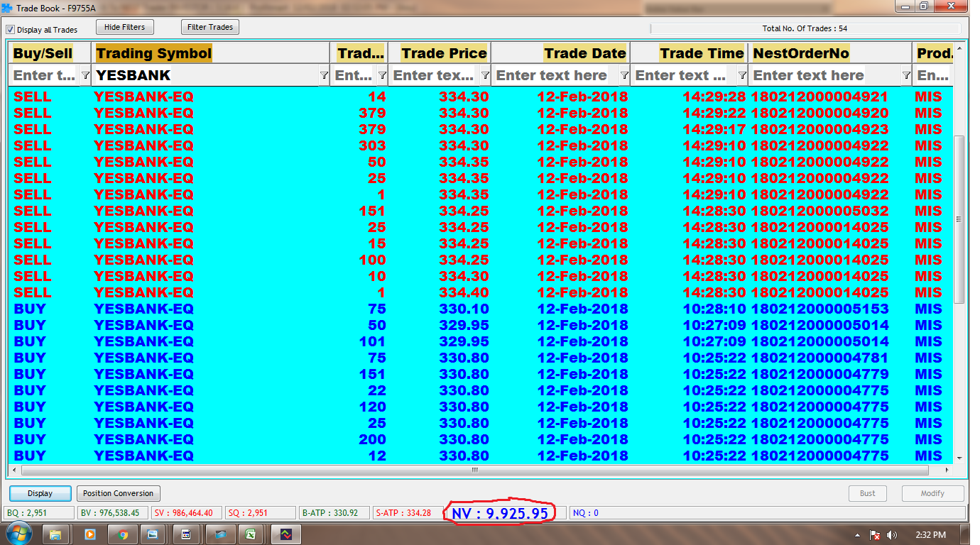
Task: Click the vertical scrollbar down arrow
Action: point(959,458)
